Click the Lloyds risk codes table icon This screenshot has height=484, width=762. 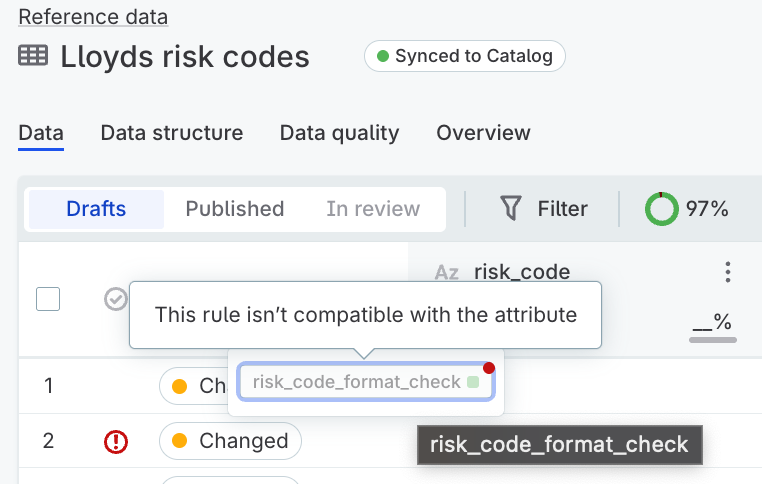pyautogui.click(x=33, y=57)
